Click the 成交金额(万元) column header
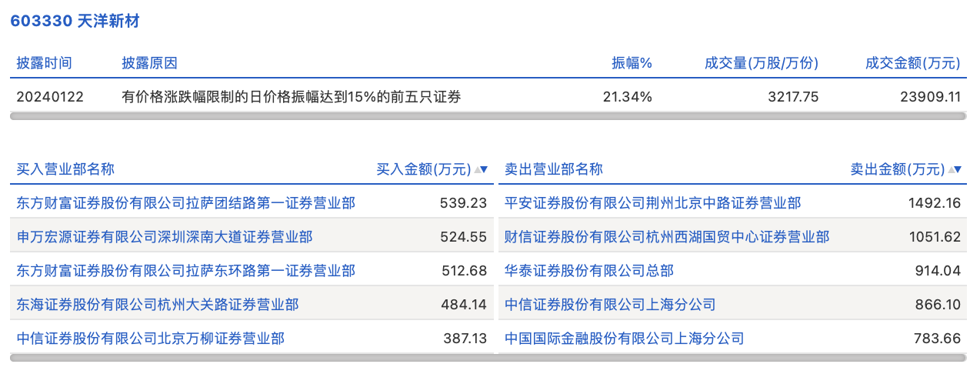980x374 pixels. click(912, 63)
